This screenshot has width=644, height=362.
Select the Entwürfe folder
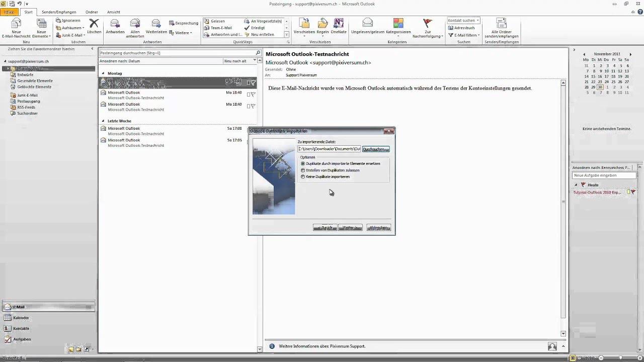(25, 74)
